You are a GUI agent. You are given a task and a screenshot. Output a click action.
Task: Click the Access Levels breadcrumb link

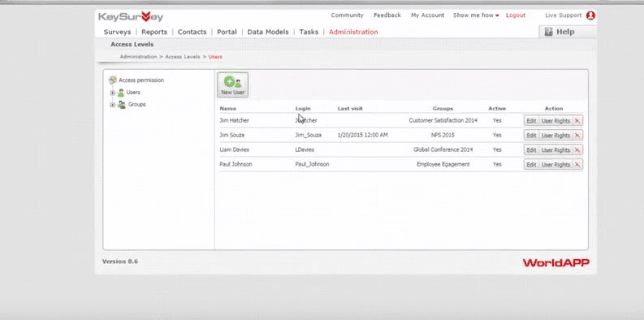(x=183, y=57)
